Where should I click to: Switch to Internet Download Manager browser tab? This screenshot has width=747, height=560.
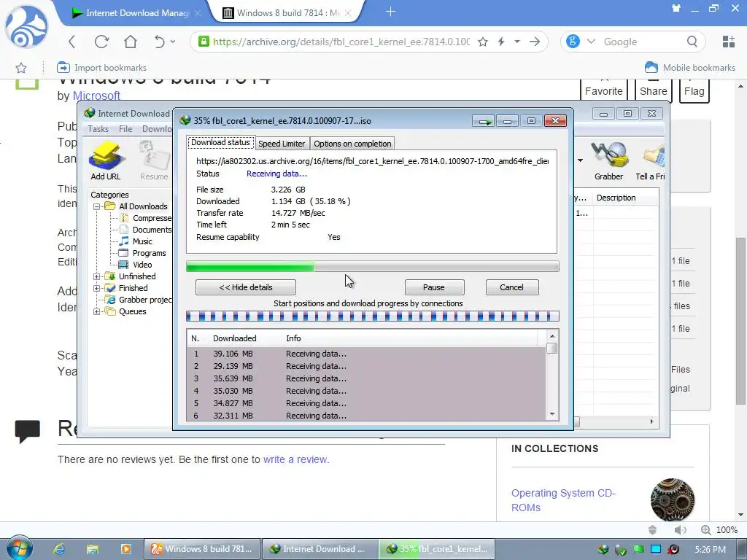tap(136, 13)
